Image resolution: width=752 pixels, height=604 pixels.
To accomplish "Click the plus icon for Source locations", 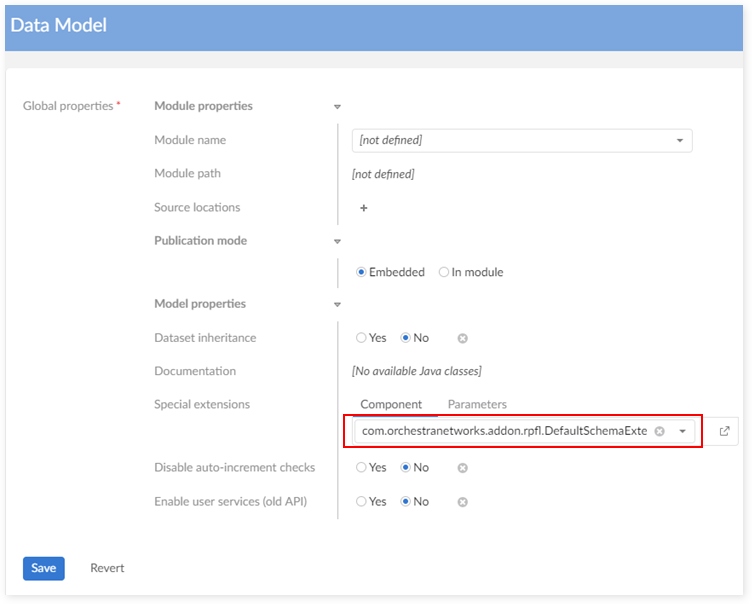I will click(x=364, y=208).
